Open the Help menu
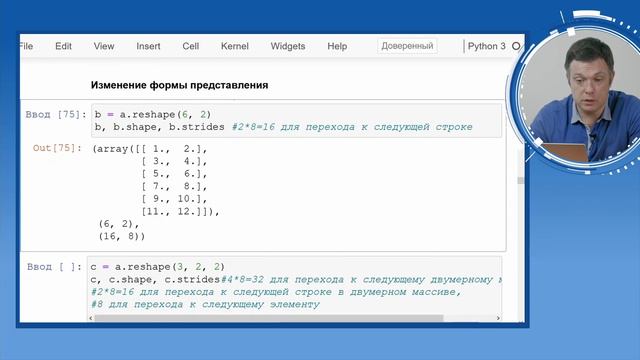640x360 pixels. [x=337, y=46]
